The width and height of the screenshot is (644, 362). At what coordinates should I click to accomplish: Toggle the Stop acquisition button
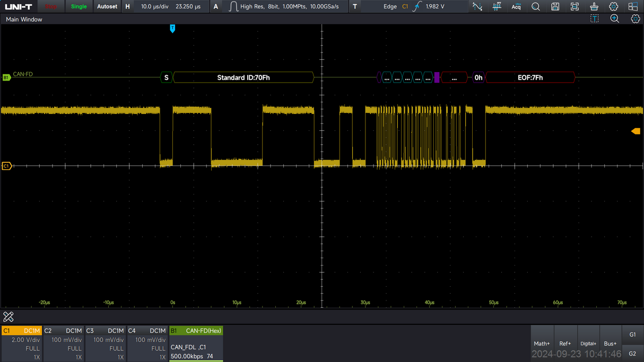[x=51, y=6]
